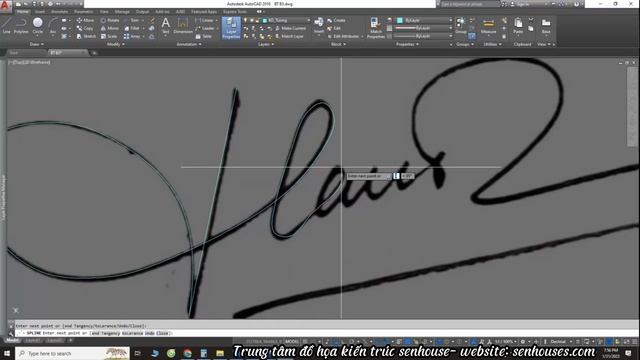The image size is (640, 360).
Task: Open the object color ByLayer dropdown
Action: pos(424,20)
